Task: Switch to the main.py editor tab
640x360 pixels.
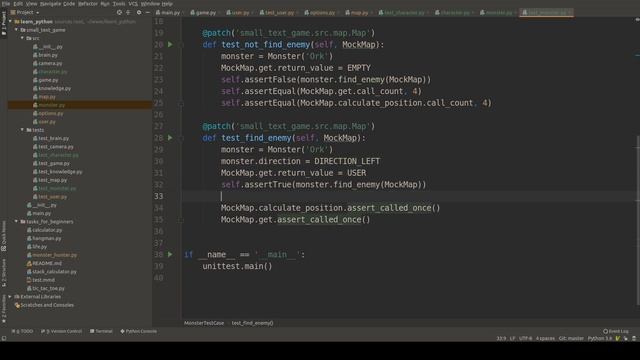Action: click(170, 13)
